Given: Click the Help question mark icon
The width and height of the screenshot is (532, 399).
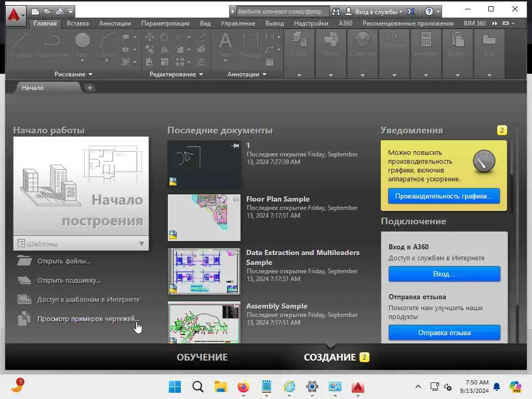Looking at the screenshot, I should (429, 11).
